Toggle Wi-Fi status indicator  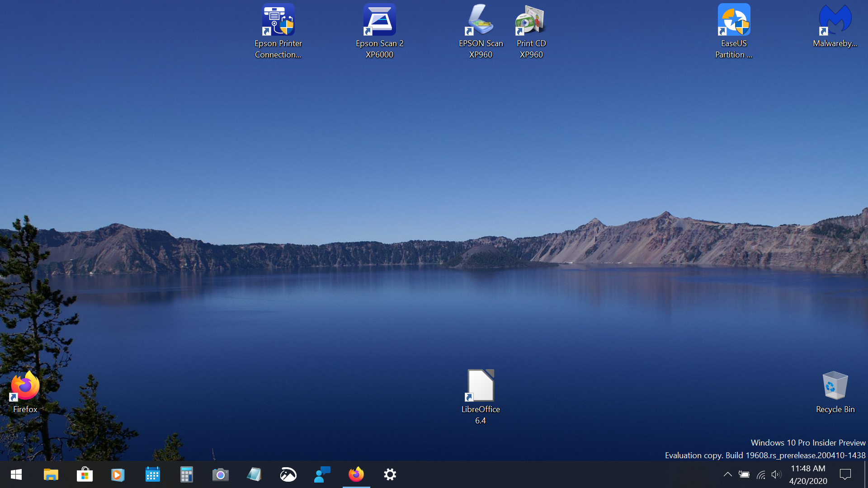click(761, 474)
